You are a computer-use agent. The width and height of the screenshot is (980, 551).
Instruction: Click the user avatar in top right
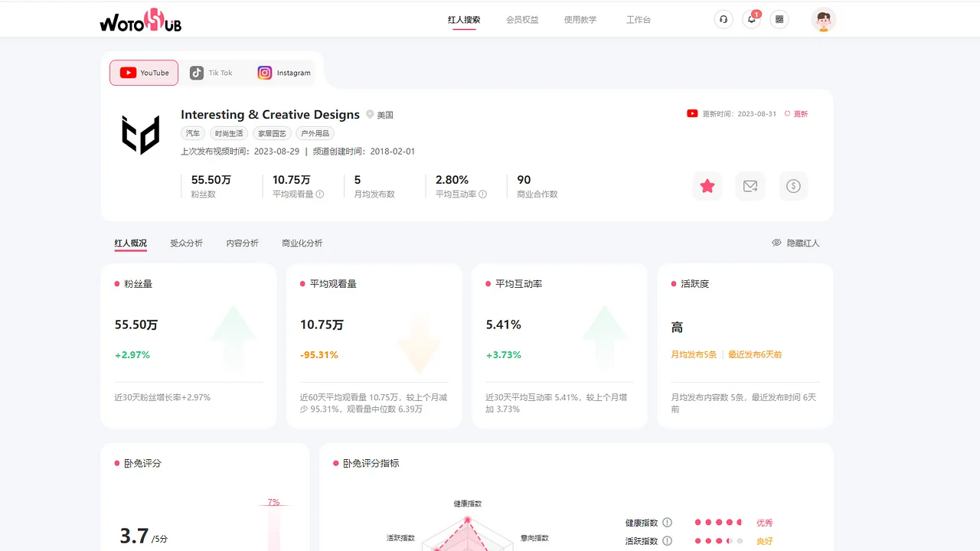824,20
